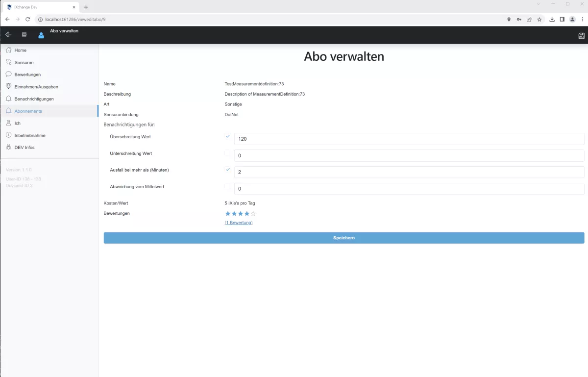Click the Überschreitung Wert input field
The image size is (588, 377).
409,139
